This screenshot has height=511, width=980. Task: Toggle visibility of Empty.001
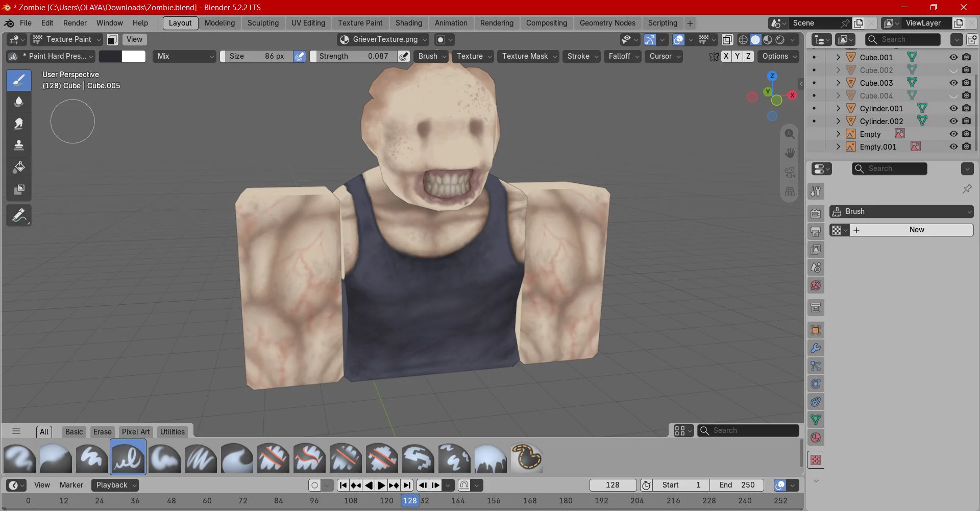(x=953, y=147)
